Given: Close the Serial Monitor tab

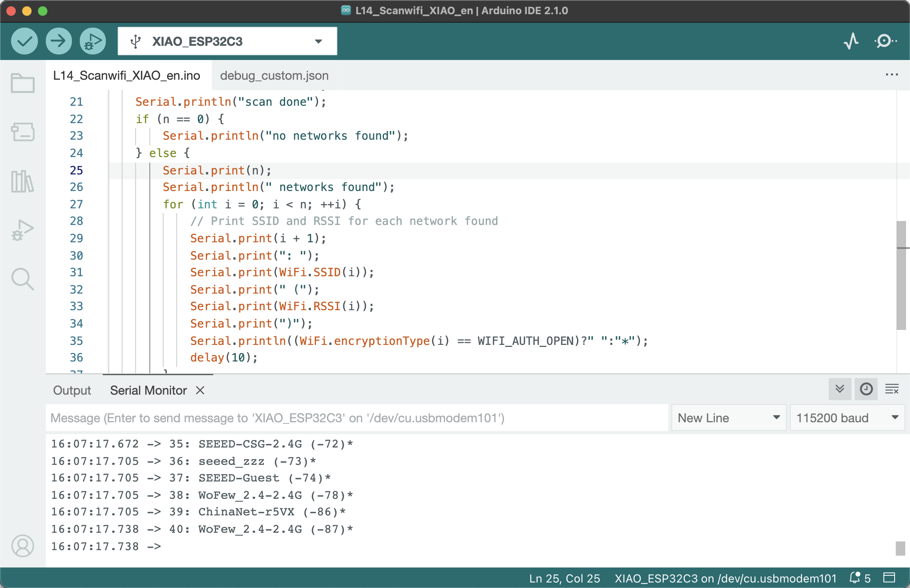Looking at the screenshot, I should pos(200,390).
